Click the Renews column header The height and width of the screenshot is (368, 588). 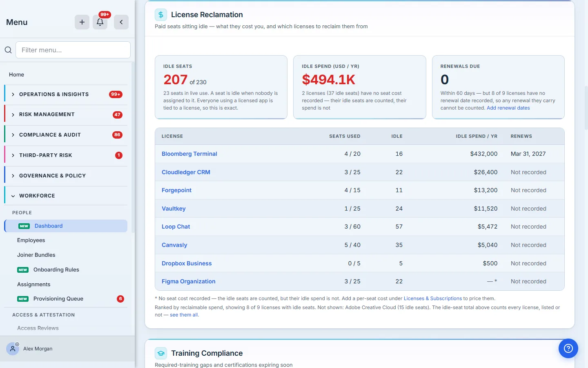[521, 136]
